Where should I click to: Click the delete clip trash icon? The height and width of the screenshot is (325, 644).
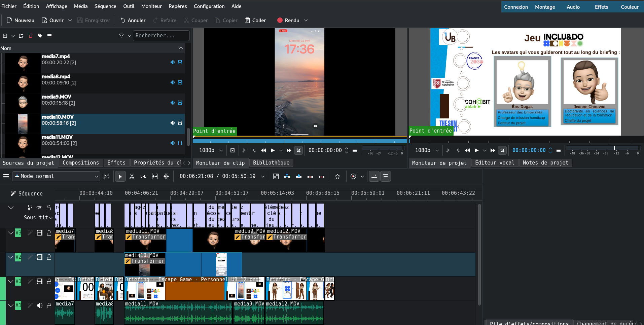pyautogui.click(x=31, y=36)
